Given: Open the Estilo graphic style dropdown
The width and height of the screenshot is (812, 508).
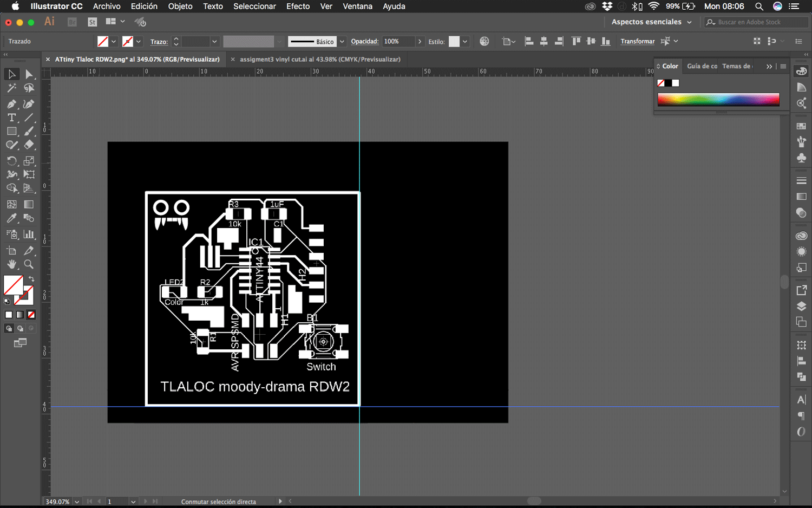Looking at the screenshot, I should coord(464,42).
